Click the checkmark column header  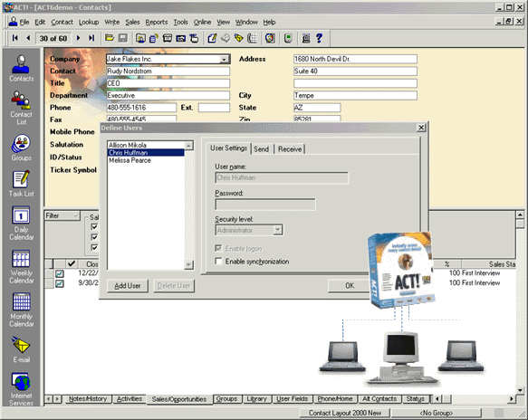point(71,263)
